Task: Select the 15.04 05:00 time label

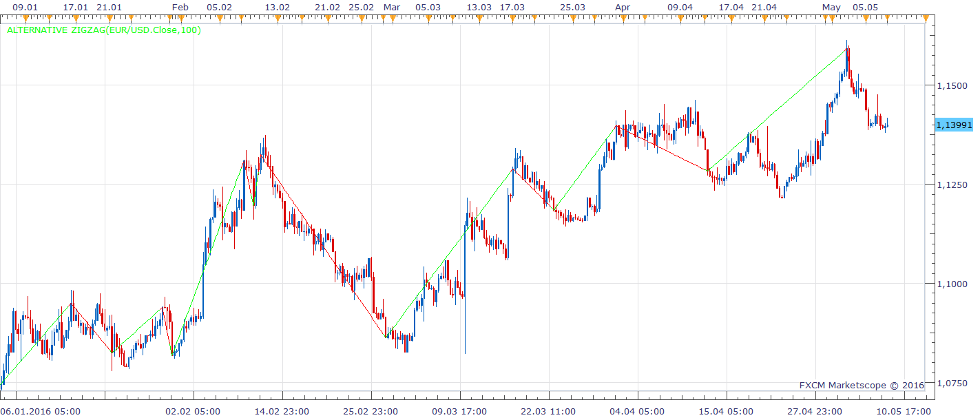Action: (727, 411)
